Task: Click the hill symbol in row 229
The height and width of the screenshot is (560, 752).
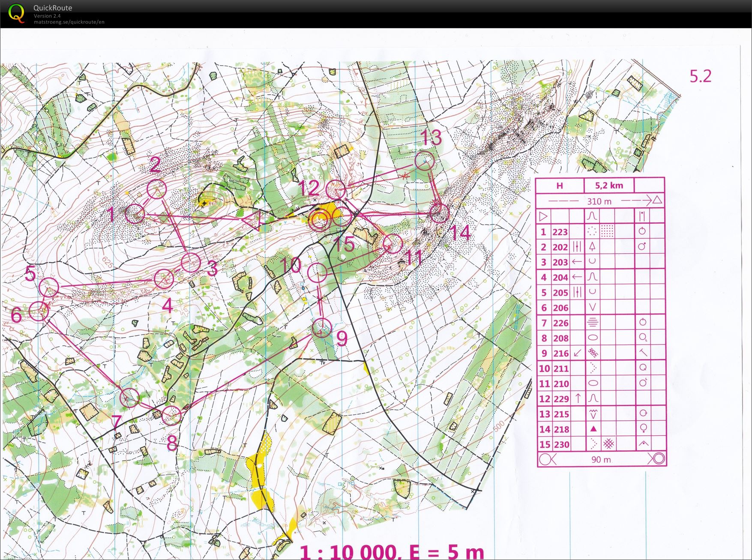Action: 593,398
